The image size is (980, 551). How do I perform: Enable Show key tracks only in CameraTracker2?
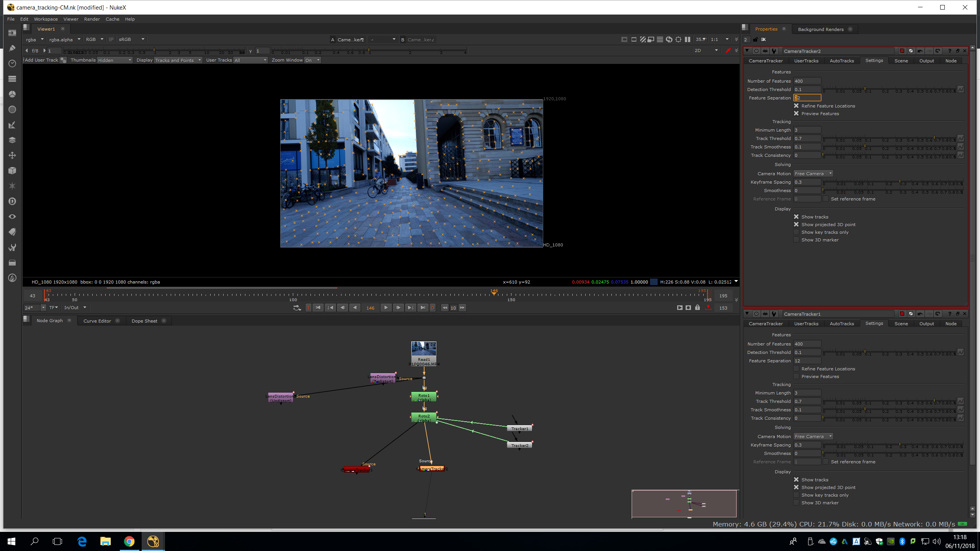(796, 232)
